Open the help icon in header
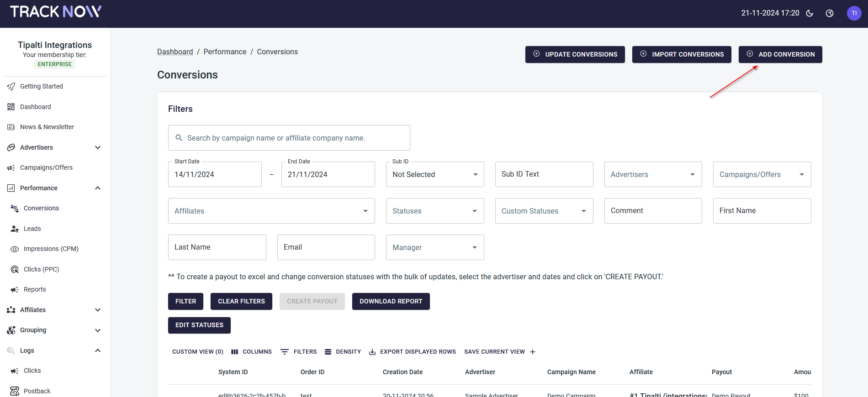This screenshot has width=868, height=397. (830, 13)
